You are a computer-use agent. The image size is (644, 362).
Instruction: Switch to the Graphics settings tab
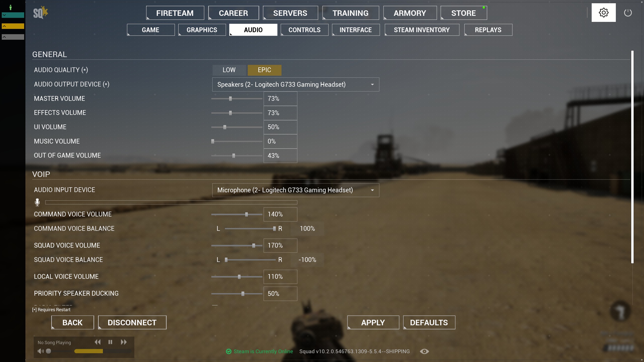(x=202, y=30)
